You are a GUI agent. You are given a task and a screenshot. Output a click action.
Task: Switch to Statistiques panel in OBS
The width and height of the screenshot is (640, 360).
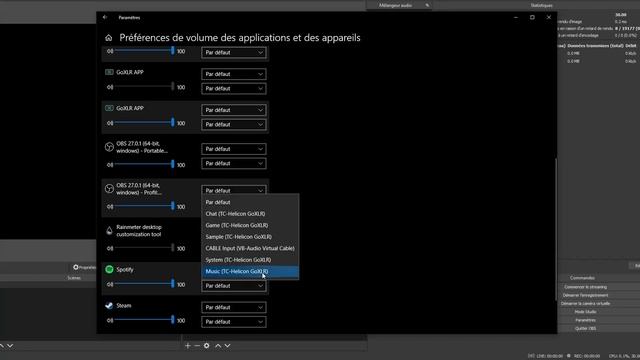[541, 5]
